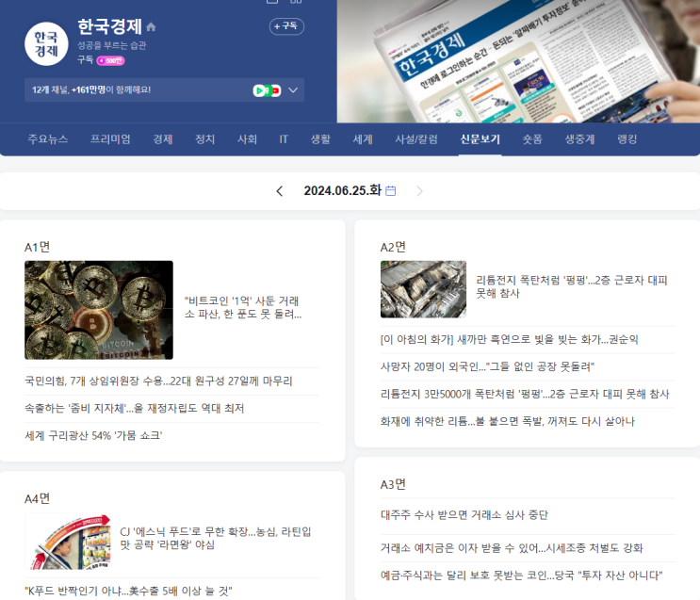Open 사망자 20명이 외국인 article
This screenshot has height=600, width=700.
coord(487,367)
